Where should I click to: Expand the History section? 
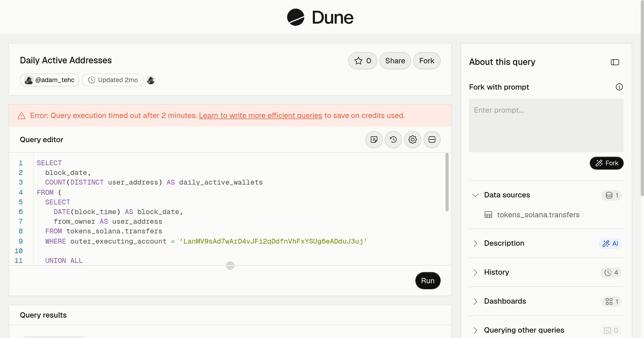(x=475, y=272)
